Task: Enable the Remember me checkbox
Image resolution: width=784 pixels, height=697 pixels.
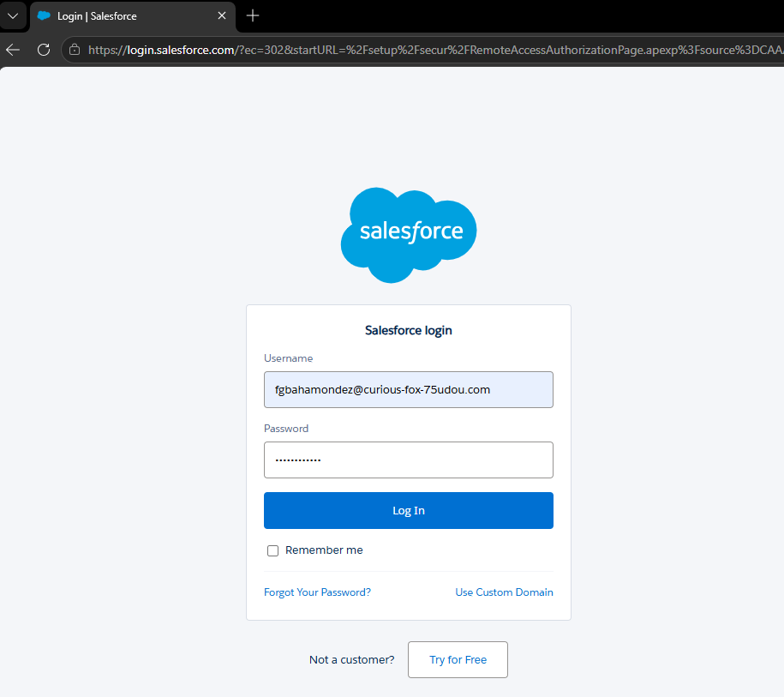Action: point(272,550)
